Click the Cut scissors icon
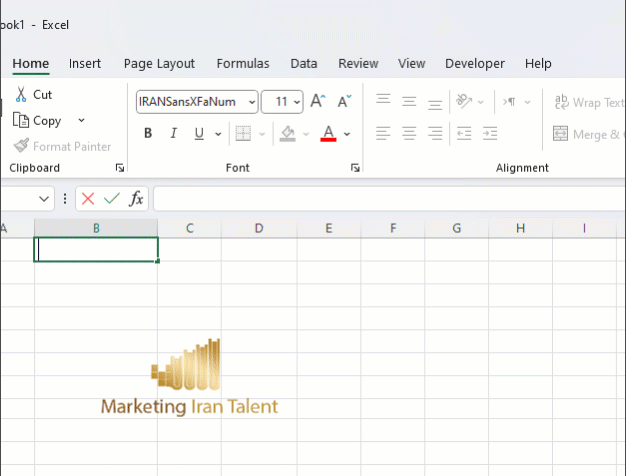This screenshot has width=626, height=476. [21, 95]
